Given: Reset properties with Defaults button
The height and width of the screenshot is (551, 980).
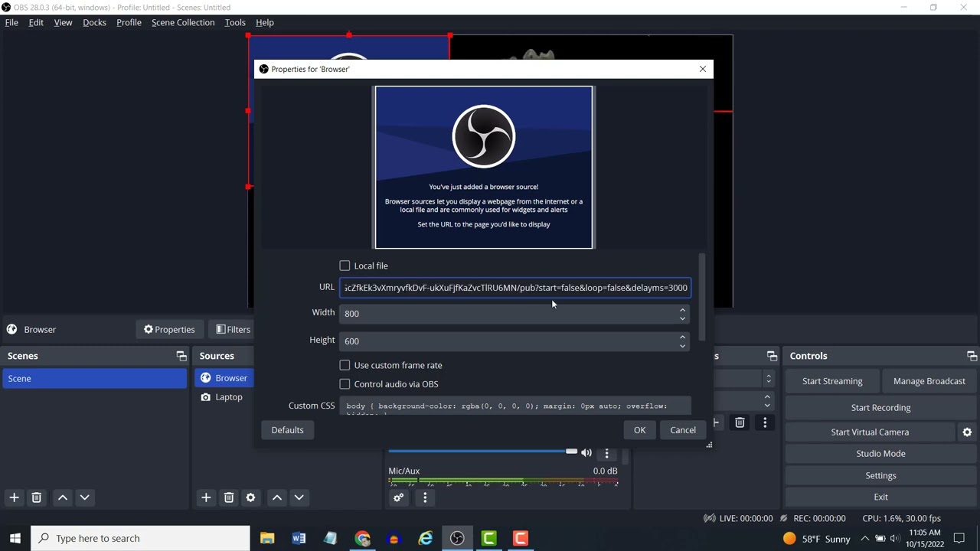Looking at the screenshot, I should [x=287, y=430].
